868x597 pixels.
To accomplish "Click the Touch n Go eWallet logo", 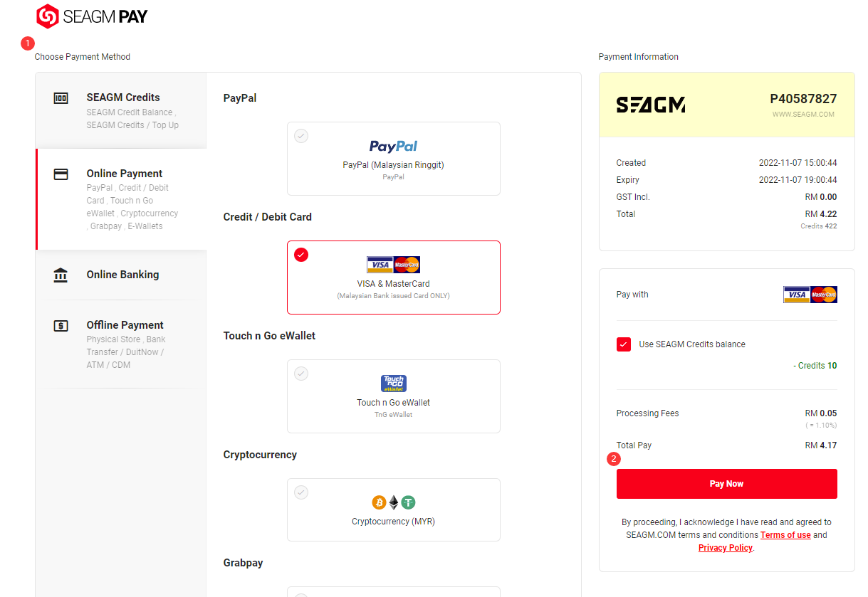I will point(394,384).
